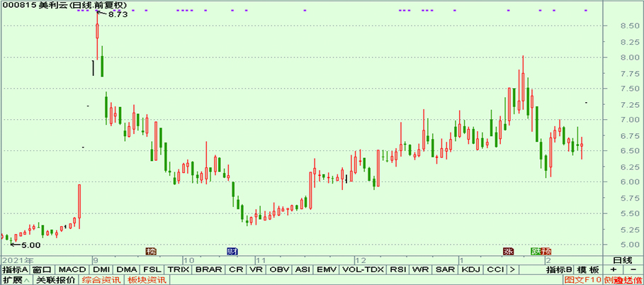Click the 2021年 time axis label
The height and width of the screenshot is (285, 644).
(17, 260)
